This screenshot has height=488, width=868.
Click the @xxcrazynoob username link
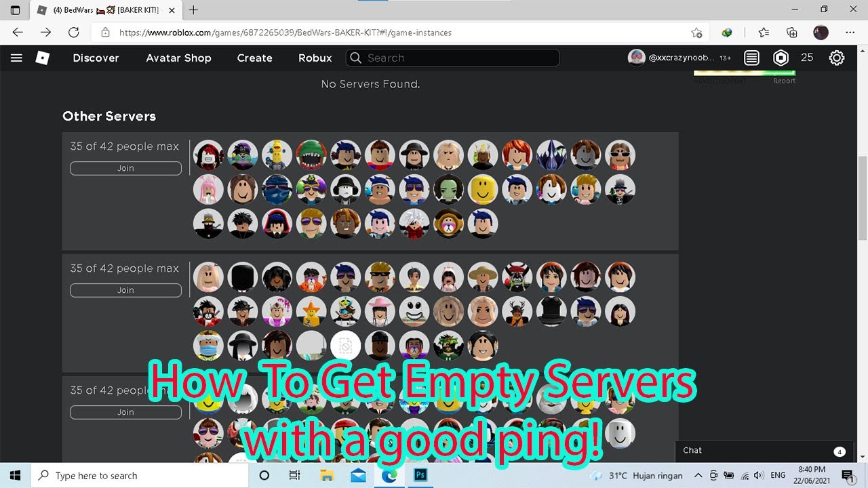681,58
